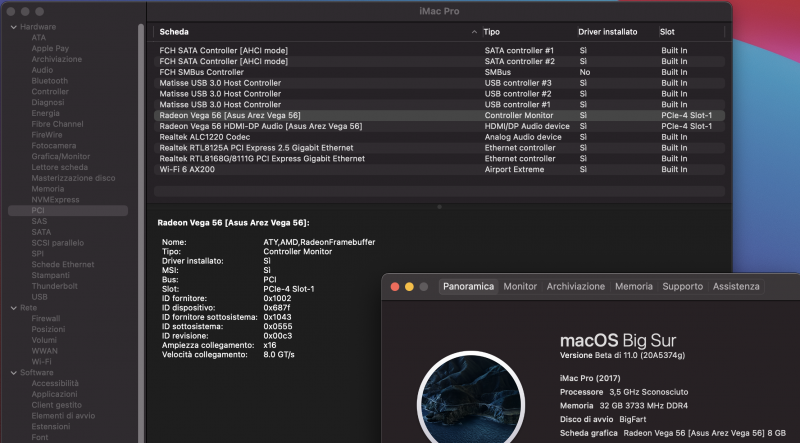
Task: Select the Panoramica tab
Action: click(x=468, y=286)
